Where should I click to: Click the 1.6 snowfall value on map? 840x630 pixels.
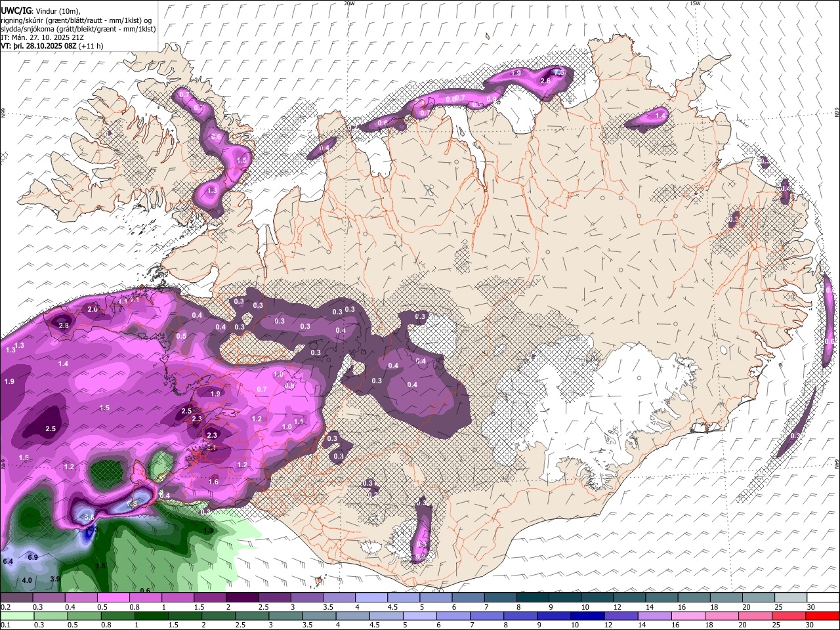click(213, 482)
